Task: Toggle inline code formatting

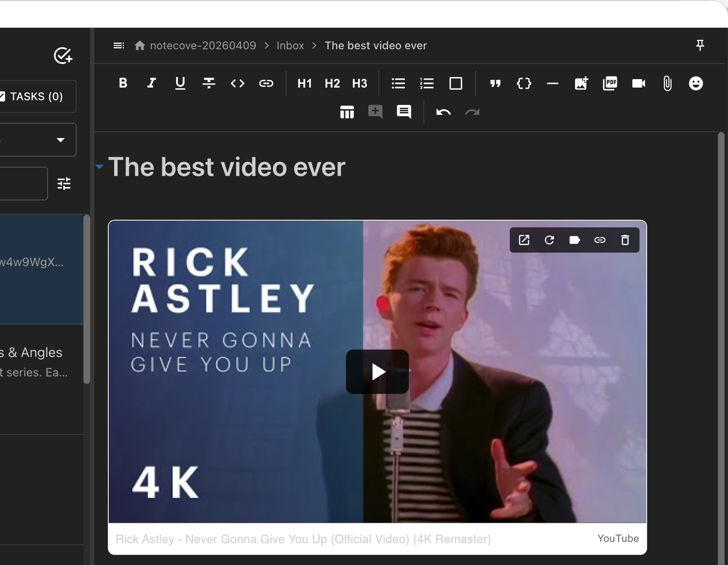Action: 238,83
